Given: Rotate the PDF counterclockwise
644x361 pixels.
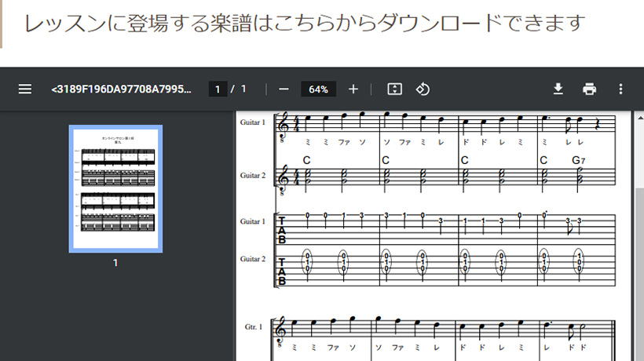Looking at the screenshot, I should point(423,89).
